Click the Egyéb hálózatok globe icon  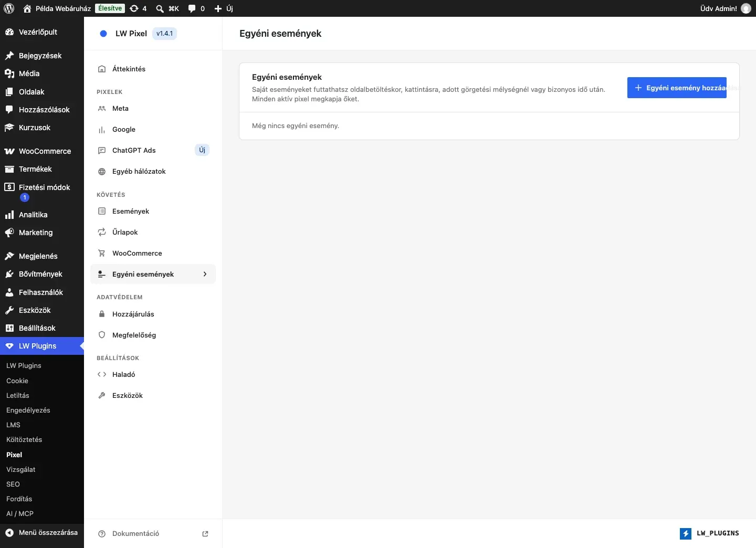tap(102, 172)
